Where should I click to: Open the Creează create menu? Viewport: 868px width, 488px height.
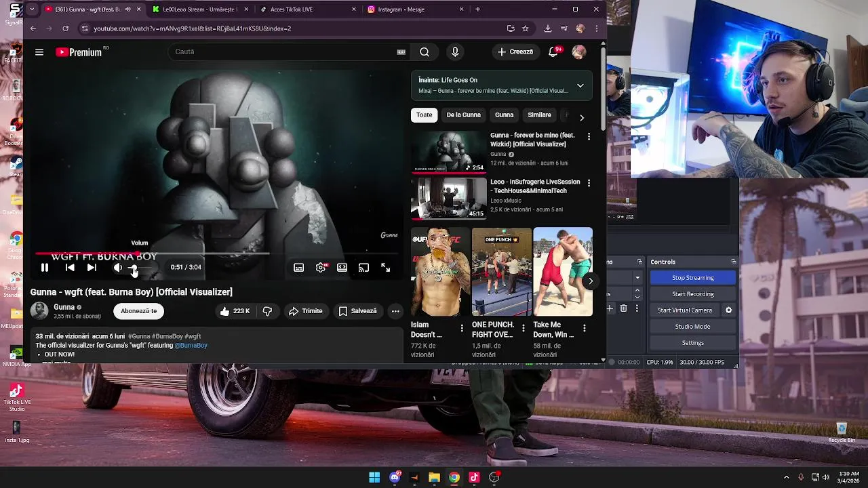click(515, 52)
